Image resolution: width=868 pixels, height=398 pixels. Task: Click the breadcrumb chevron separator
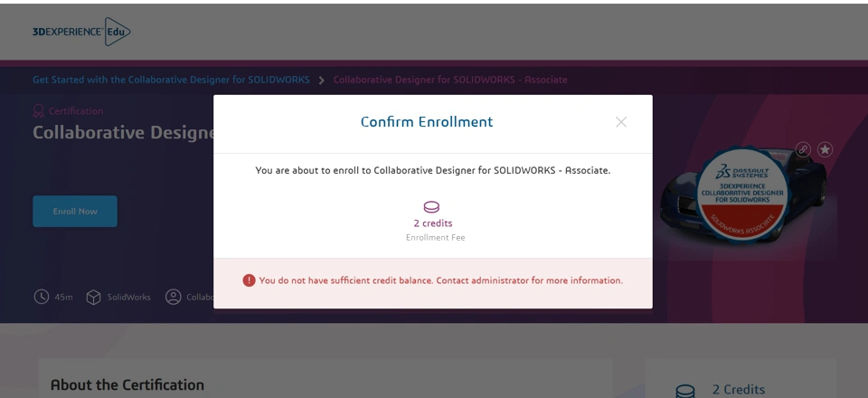pyautogui.click(x=321, y=80)
